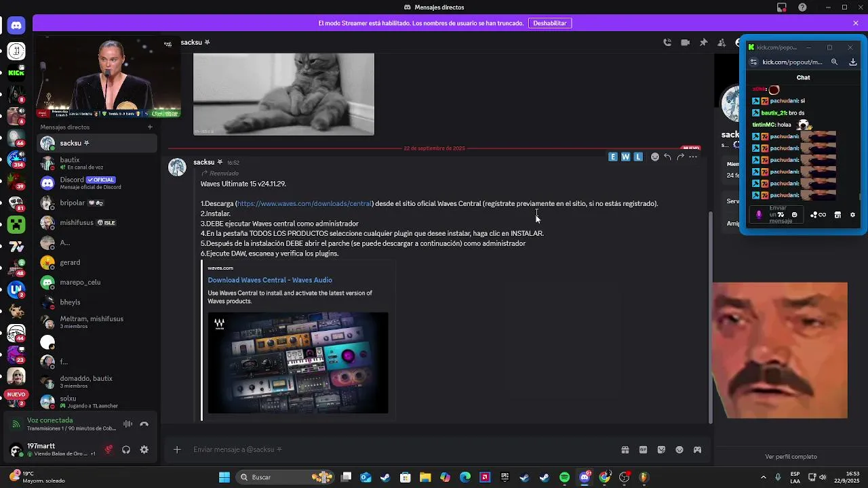
Task: Open Spotify from the taskbar
Action: click(564, 477)
